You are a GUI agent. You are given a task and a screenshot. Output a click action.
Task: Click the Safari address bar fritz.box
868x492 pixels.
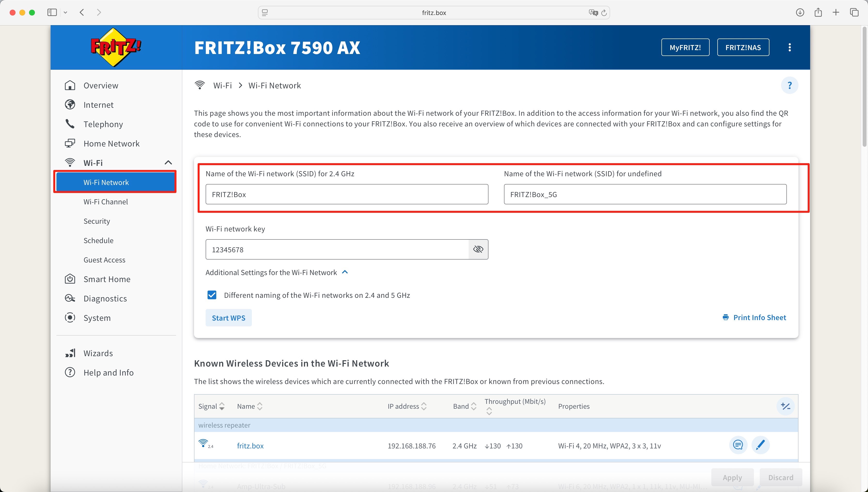point(434,13)
